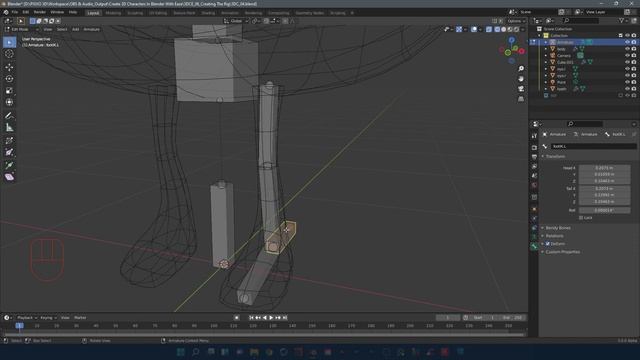Viewport: 640px width, 360px height.
Task: Disable render for the Armature row
Action: (x=634, y=42)
